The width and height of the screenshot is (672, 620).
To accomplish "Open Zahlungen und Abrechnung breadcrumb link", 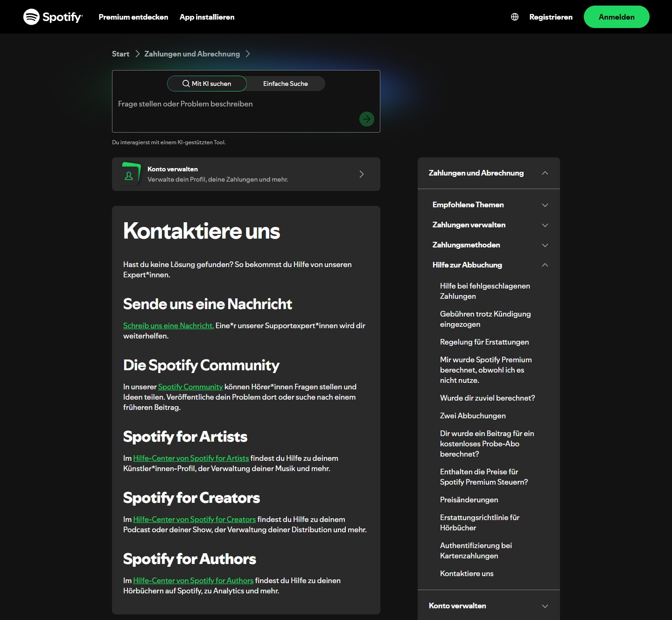I will 192,54.
